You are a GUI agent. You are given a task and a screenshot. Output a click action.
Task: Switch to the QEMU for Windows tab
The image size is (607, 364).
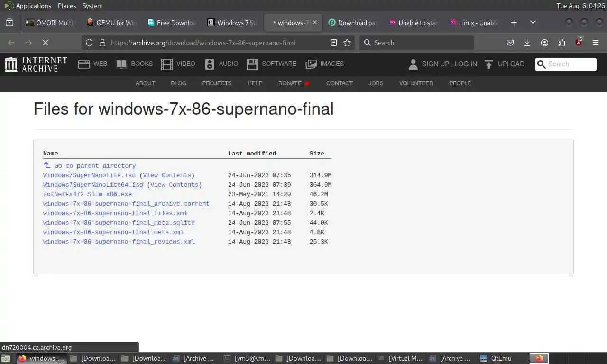click(x=112, y=22)
